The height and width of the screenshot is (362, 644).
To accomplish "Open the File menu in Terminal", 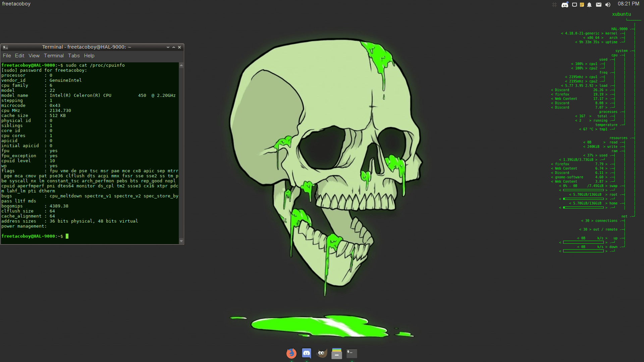I will point(7,56).
